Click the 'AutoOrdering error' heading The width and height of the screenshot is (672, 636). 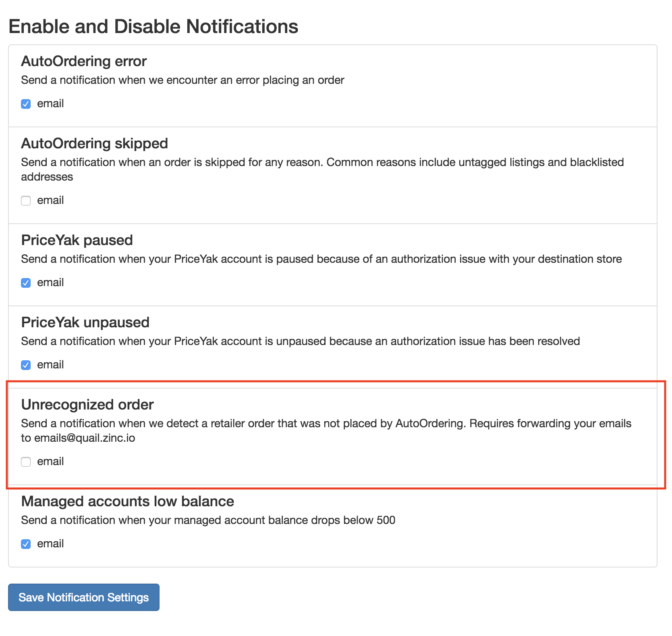coord(84,61)
